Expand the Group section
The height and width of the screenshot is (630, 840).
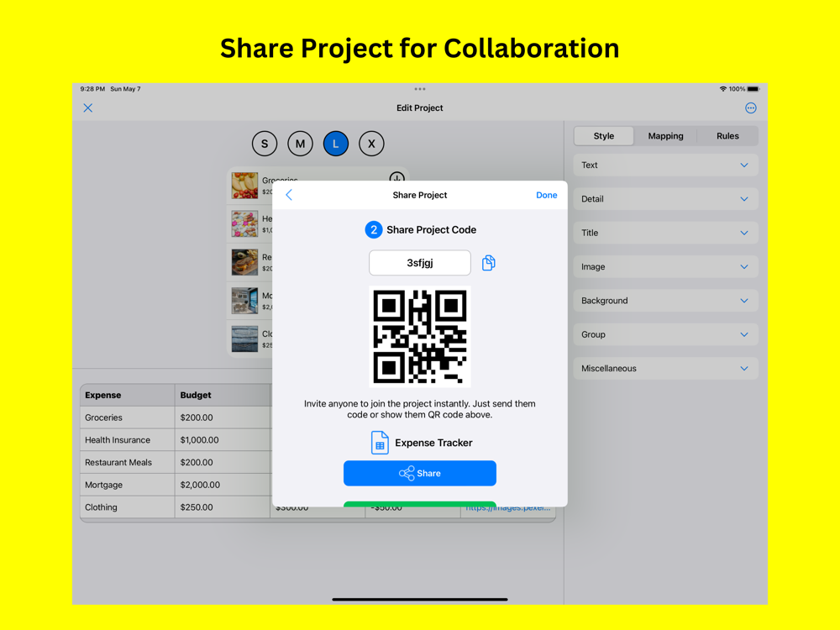click(x=665, y=334)
